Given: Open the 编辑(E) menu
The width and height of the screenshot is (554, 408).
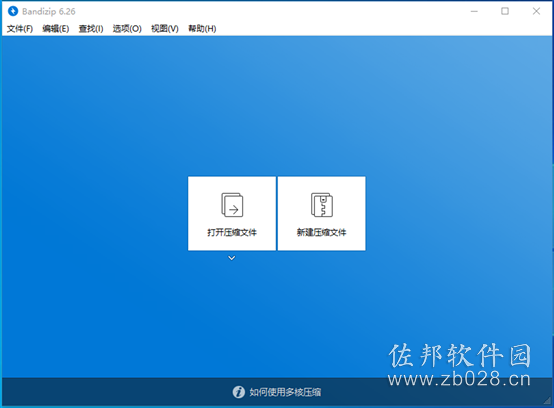Looking at the screenshot, I should click(x=55, y=29).
